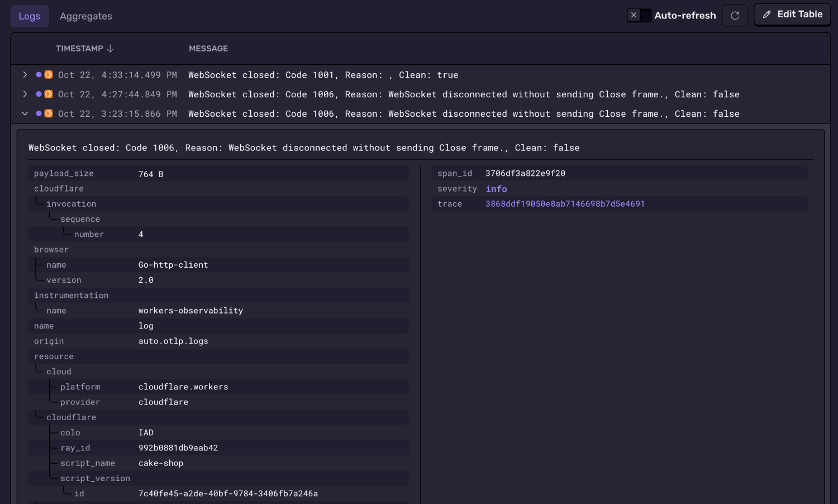Click the sort arrow next to TIMESTAMP

[x=111, y=48]
